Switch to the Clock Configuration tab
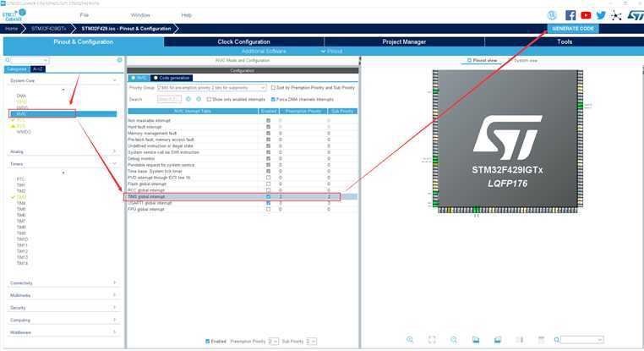The image size is (644, 351). pyautogui.click(x=244, y=42)
